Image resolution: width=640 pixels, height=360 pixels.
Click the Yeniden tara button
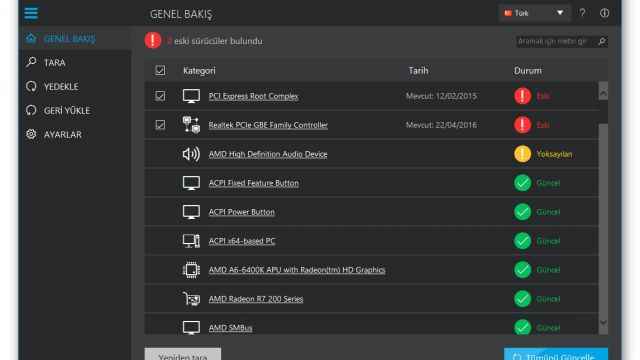coord(183,354)
